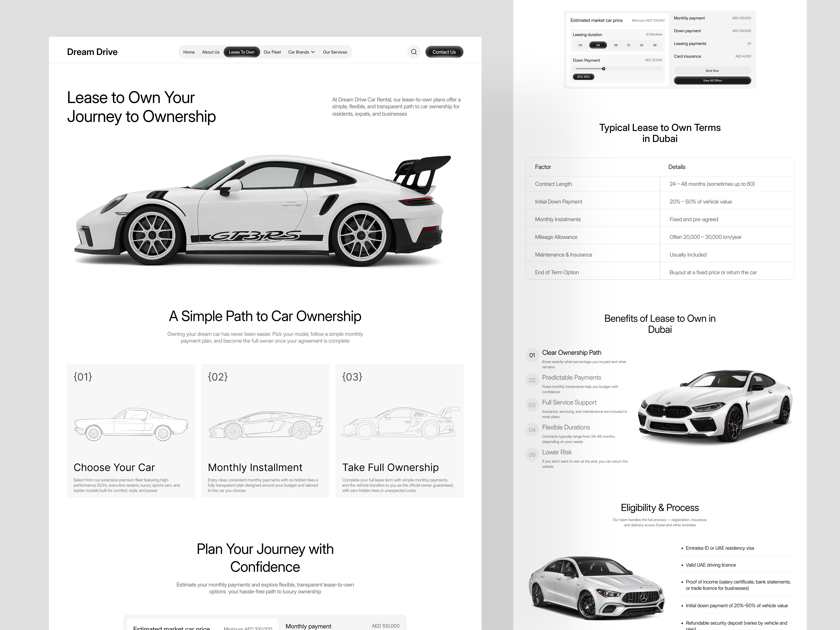Click the View All Offers button
Viewport: 840px width, 630px height.
712,80
